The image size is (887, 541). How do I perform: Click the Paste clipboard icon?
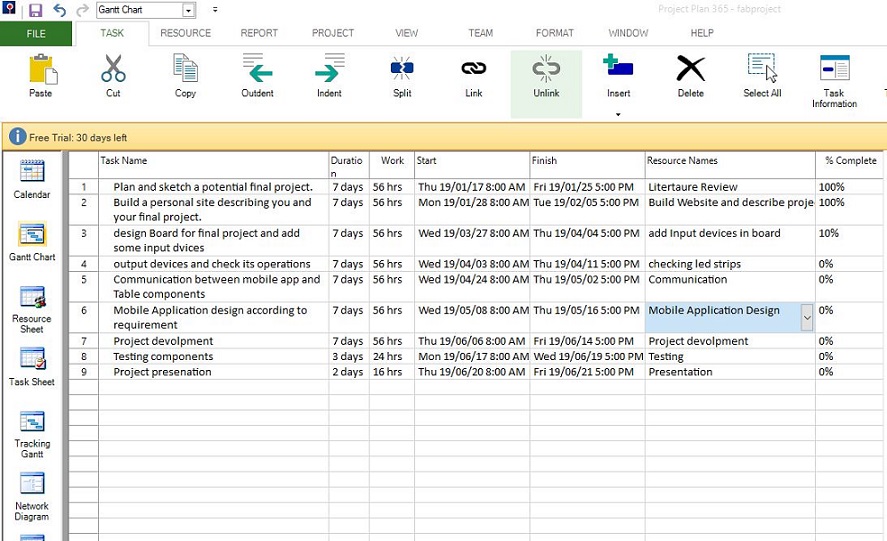tap(42, 70)
